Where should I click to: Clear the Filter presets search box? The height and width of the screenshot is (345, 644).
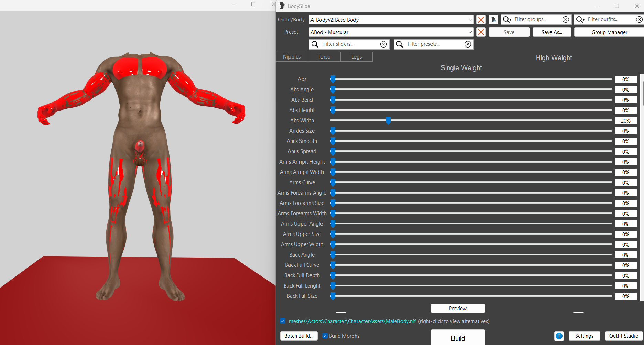tap(468, 44)
